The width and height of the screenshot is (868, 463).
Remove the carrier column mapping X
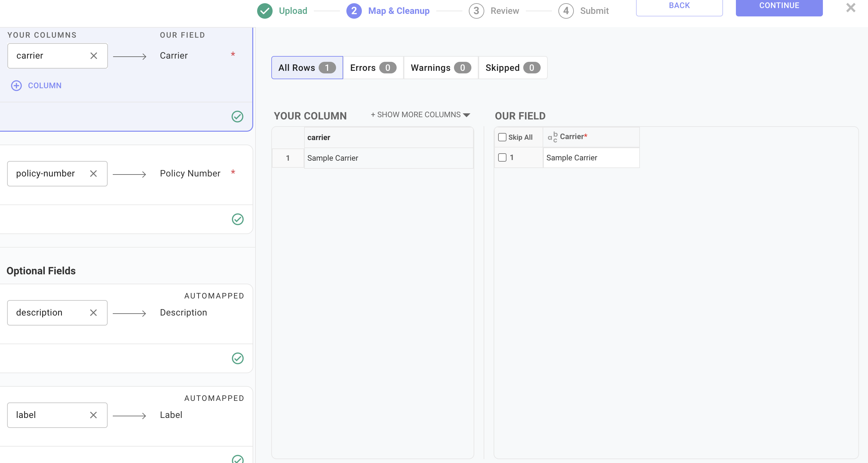coord(94,56)
